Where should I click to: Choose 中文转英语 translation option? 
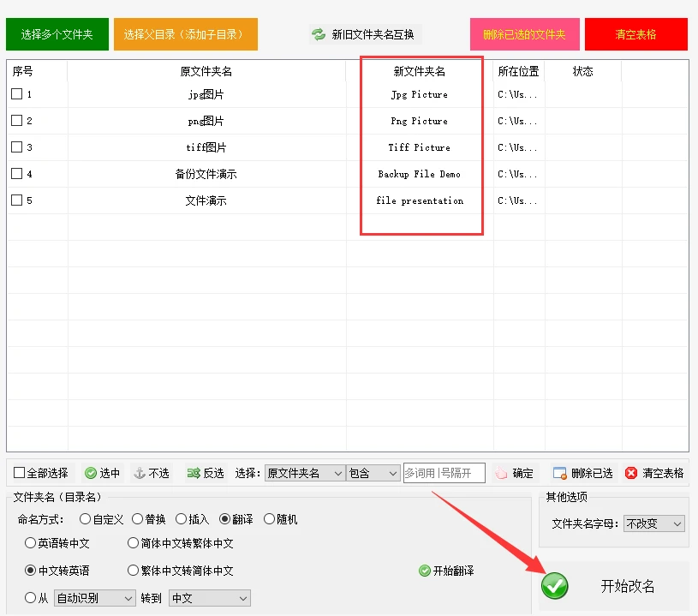click(30, 571)
